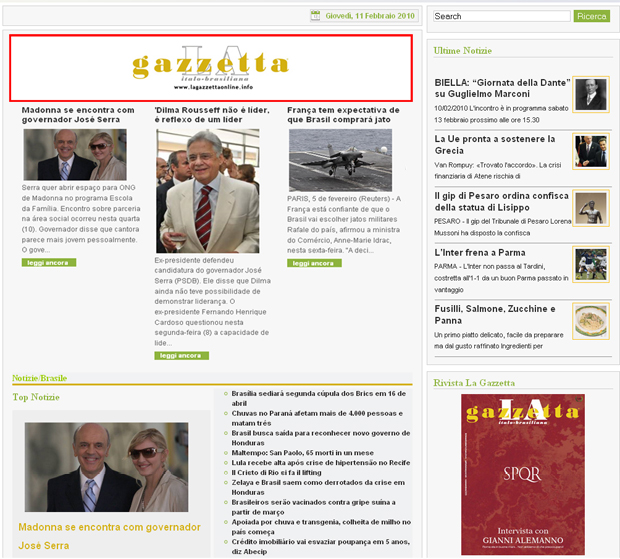Click the date Giovedì, 11 Febbraio 2010
Viewport: 620px width, 559px height.
370,16
